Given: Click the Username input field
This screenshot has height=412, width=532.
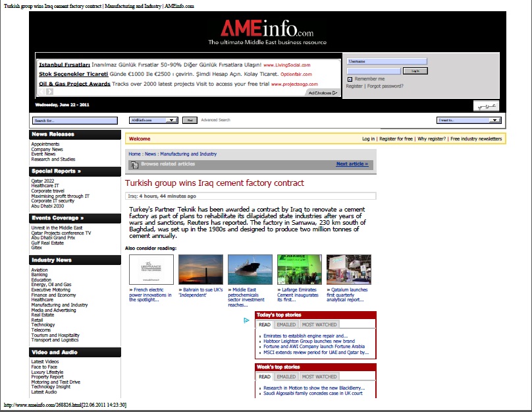Looking at the screenshot, I should point(387,61).
